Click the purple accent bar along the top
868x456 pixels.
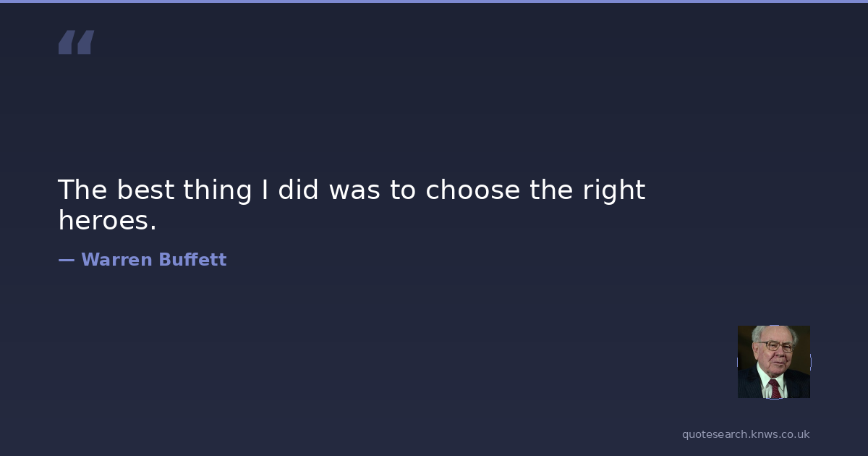pyautogui.click(x=434, y=1)
